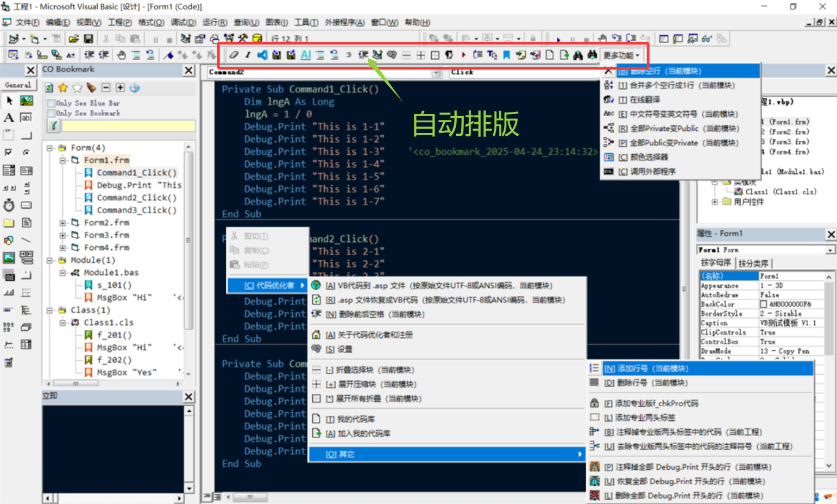Choose '[I] 在线翻译' menu entry
Viewport: 837px width, 504px height.
[681, 99]
